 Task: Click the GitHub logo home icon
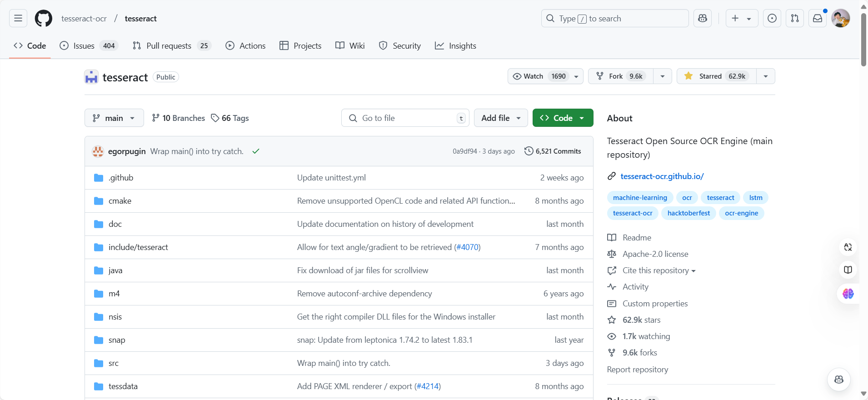pos(44,18)
